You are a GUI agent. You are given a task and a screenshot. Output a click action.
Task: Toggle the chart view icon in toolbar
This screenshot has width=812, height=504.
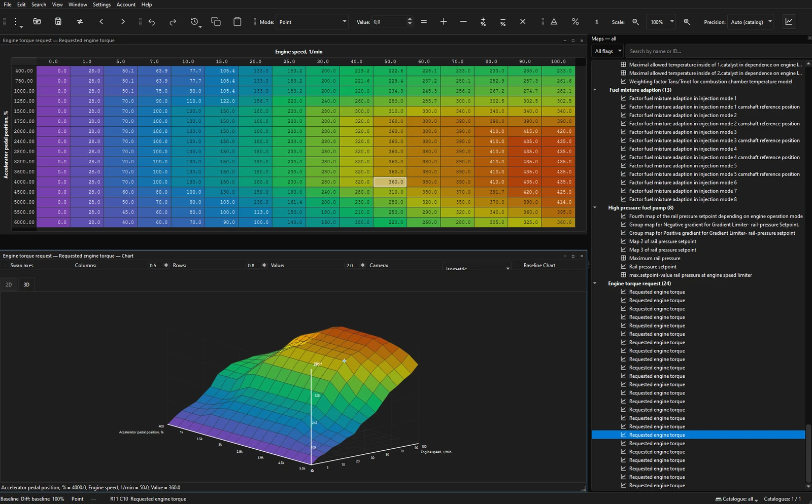pyautogui.click(x=789, y=22)
